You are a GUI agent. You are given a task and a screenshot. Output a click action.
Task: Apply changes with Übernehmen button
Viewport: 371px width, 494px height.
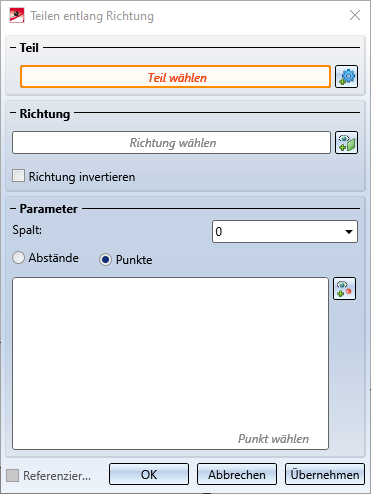click(x=325, y=474)
